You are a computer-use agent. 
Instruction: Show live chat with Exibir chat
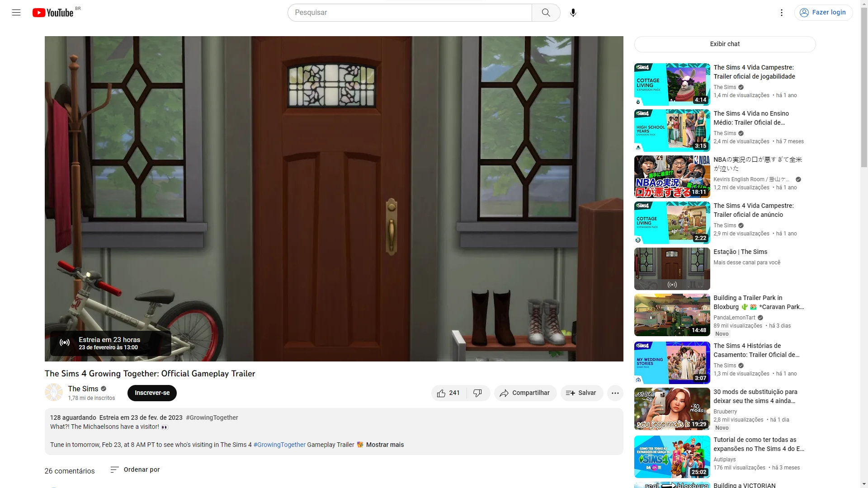point(724,44)
